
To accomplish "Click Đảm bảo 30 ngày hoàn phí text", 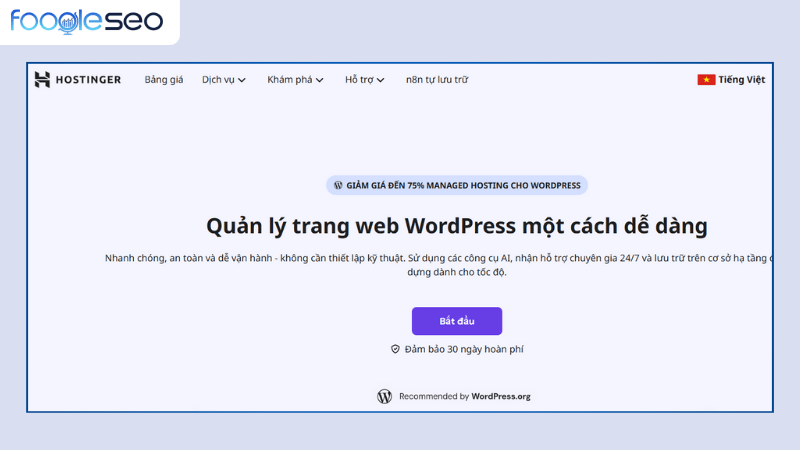I will coord(464,349).
